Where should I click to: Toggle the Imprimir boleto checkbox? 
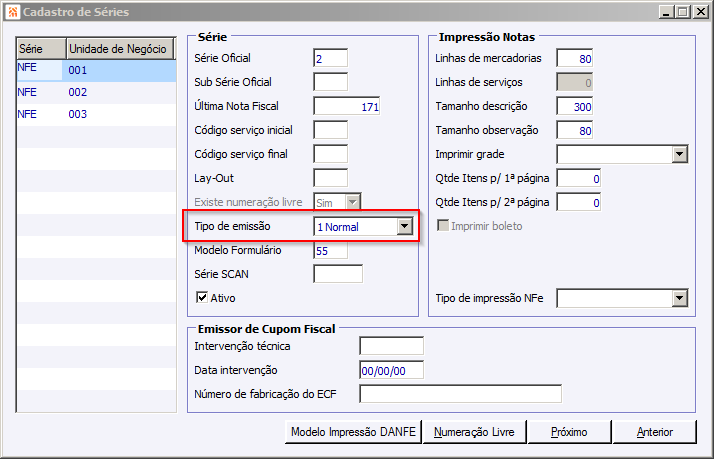[442, 226]
